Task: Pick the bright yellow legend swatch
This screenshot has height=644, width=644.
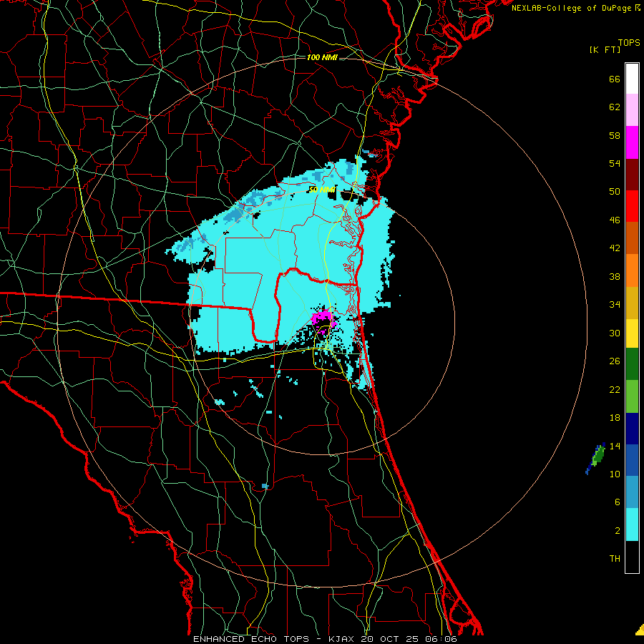Action: [x=632, y=333]
